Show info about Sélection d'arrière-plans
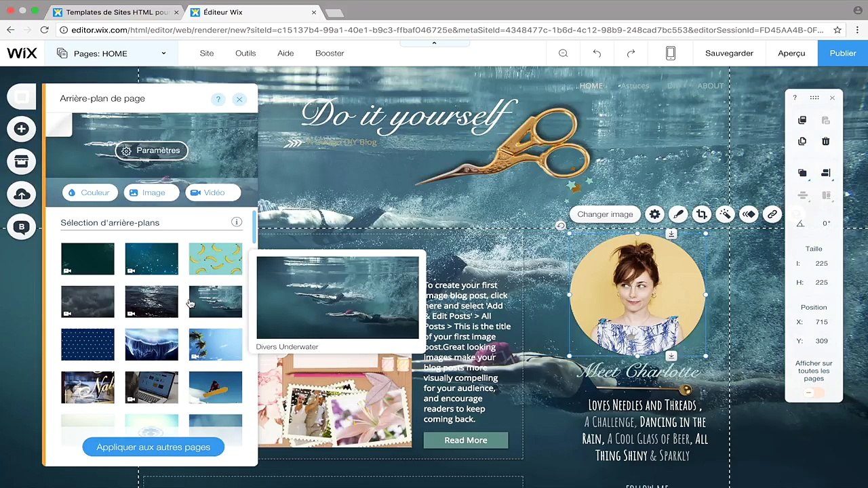Viewport: 868px width, 488px height. (x=237, y=222)
